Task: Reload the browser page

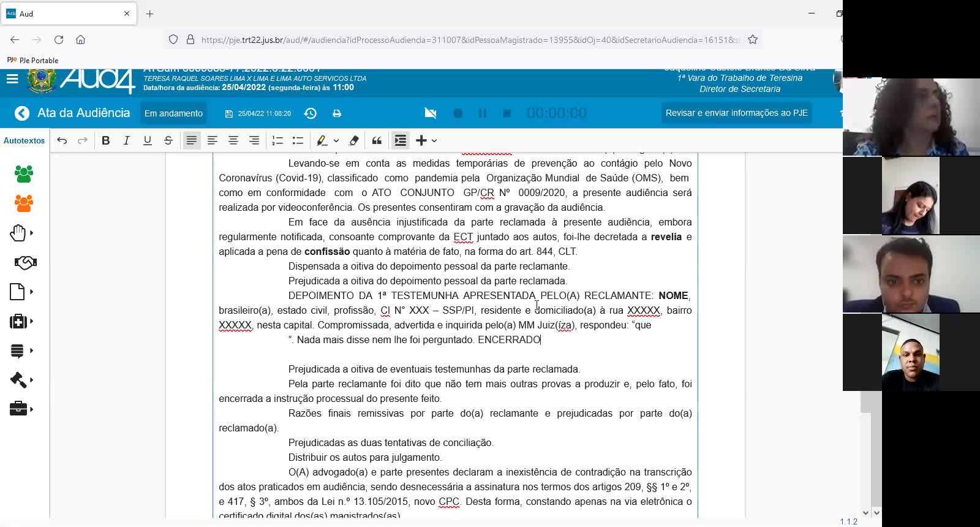Action: pos(59,40)
